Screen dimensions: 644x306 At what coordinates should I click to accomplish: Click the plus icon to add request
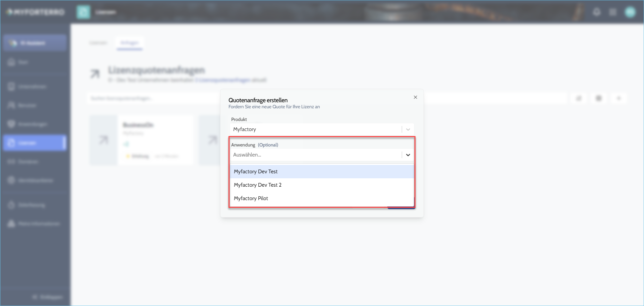click(x=619, y=98)
